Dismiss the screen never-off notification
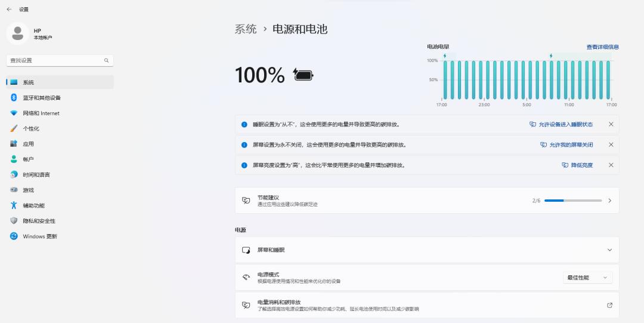 coord(611,145)
